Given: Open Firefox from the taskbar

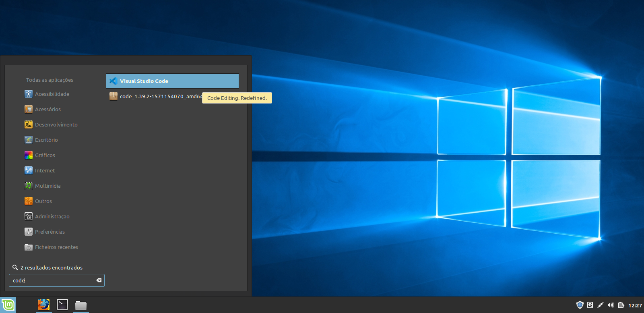Looking at the screenshot, I should (44, 305).
